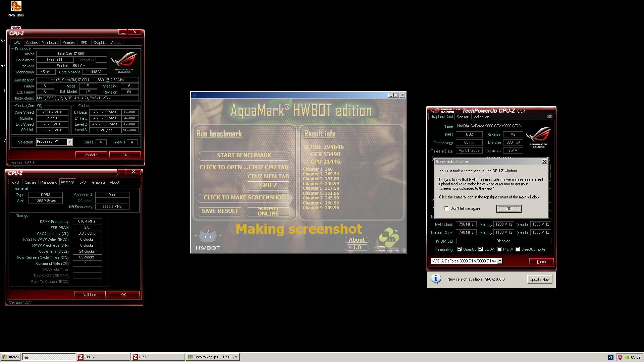644x362 pixels.
Task: Click CLICK TO MAKE SCREENSHOT button
Action: [x=244, y=198]
